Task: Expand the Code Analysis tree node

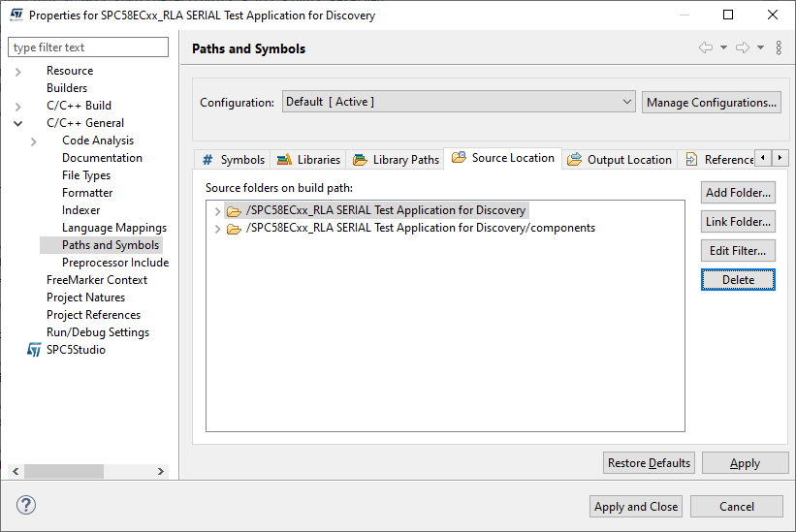Action: coord(34,141)
